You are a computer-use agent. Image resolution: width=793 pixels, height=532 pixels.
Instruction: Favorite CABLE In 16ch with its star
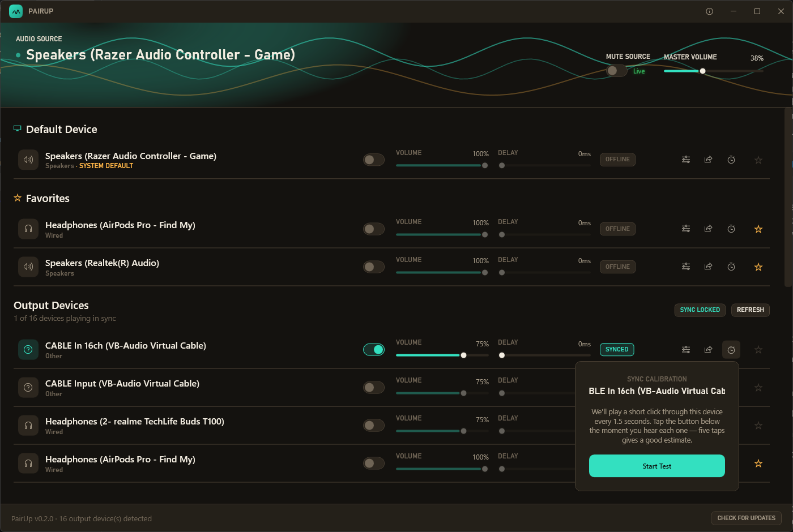coord(758,350)
